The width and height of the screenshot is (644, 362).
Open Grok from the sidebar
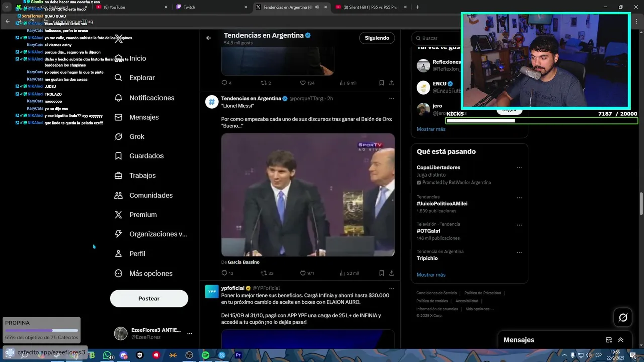(x=129, y=137)
